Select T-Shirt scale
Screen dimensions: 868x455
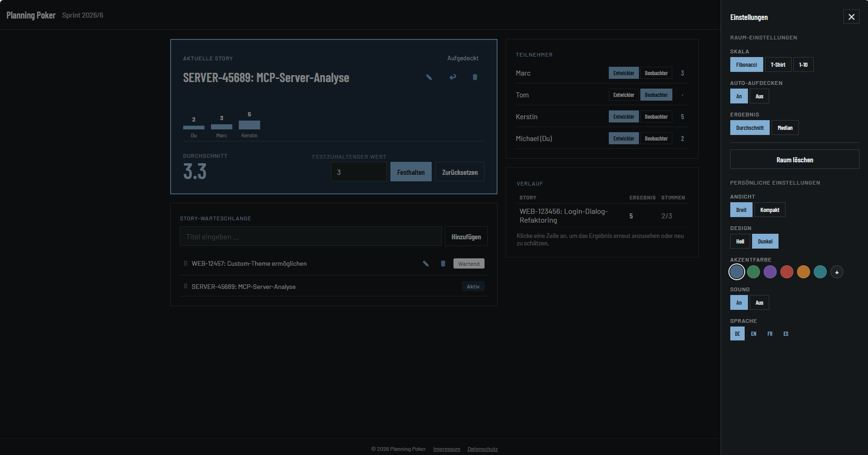(x=778, y=64)
